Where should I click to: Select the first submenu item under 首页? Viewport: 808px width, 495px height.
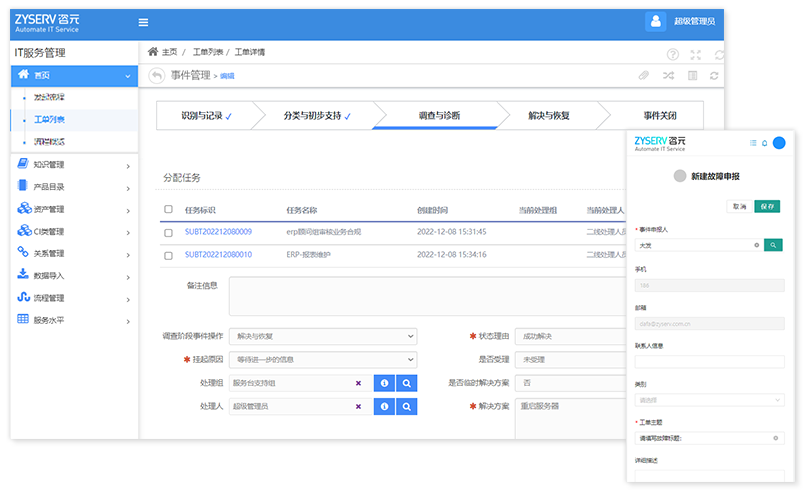pos(49,97)
